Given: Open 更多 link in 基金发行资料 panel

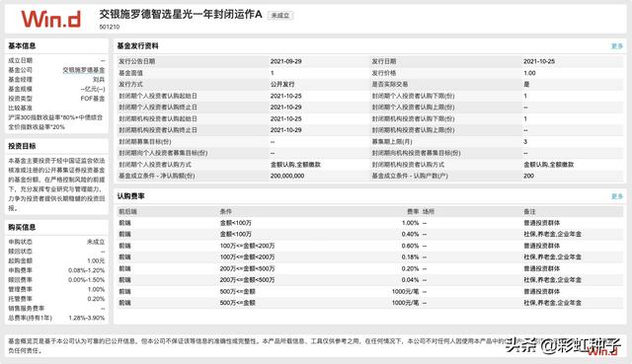Looking at the screenshot, I should pyautogui.click(x=616, y=46).
